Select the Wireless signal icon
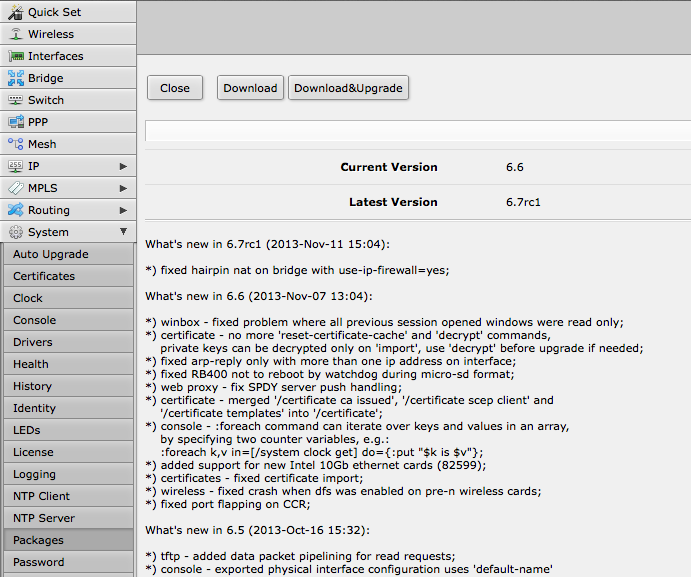This screenshot has width=691, height=577. tap(15, 34)
